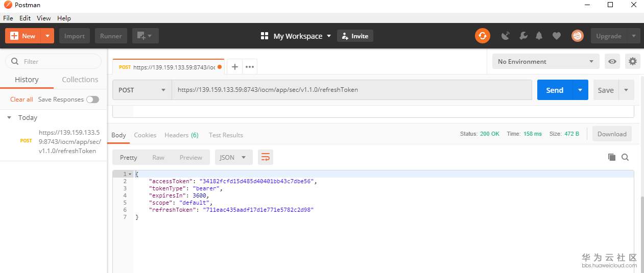Click the sync status icon
Screen dimensions: 644x273
click(x=483, y=36)
